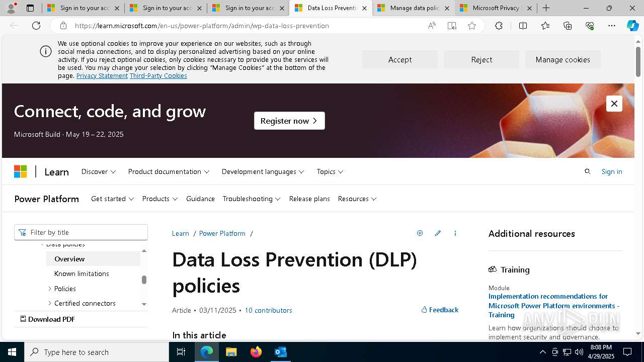Expand the Troubleshooting menu
Image resolution: width=644 pixels, height=362 pixels.
click(x=252, y=199)
